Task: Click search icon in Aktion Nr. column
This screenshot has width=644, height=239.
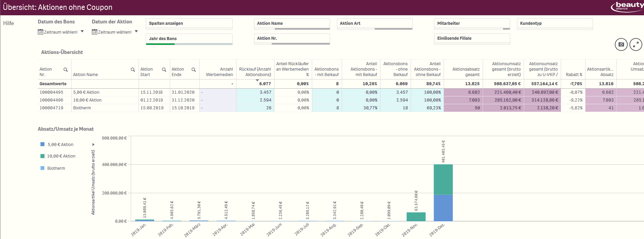Action: pyautogui.click(x=66, y=70)
